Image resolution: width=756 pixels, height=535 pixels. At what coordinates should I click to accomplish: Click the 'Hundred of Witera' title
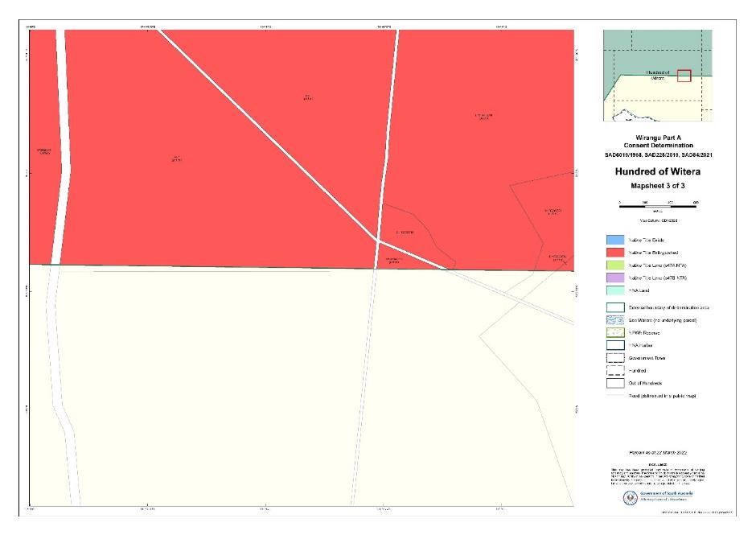658,171
